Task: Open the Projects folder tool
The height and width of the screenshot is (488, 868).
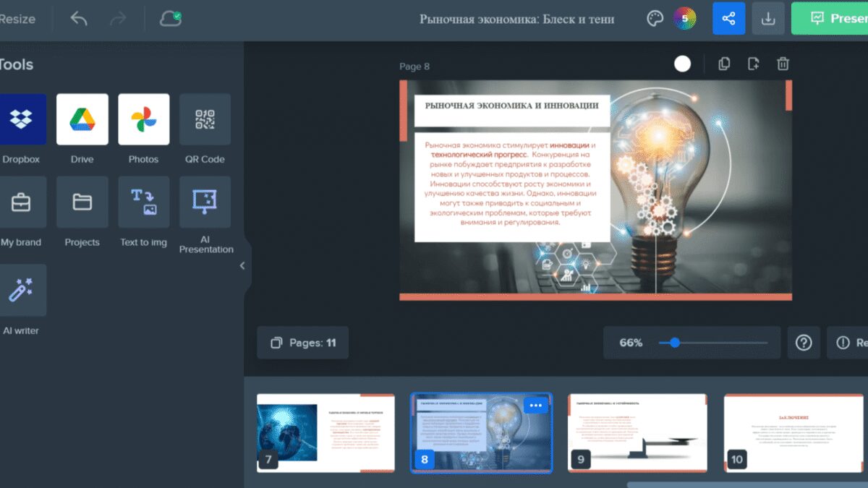Action: point(82,202)
